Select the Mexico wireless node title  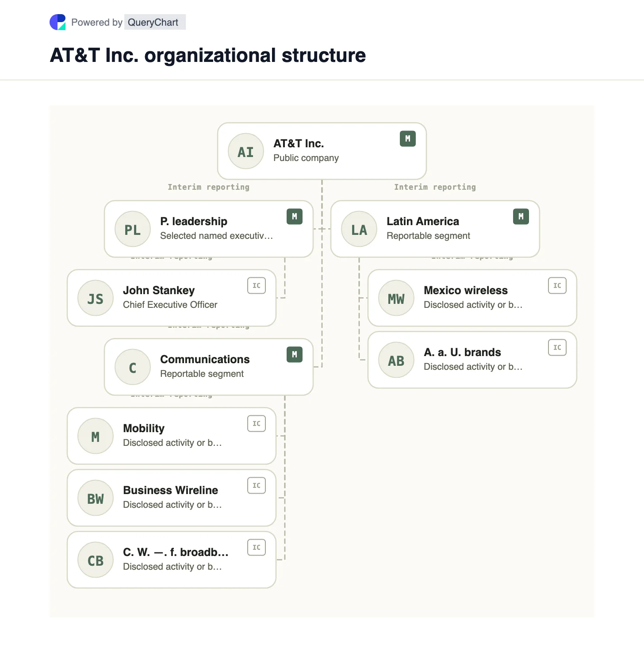(466, 290)
